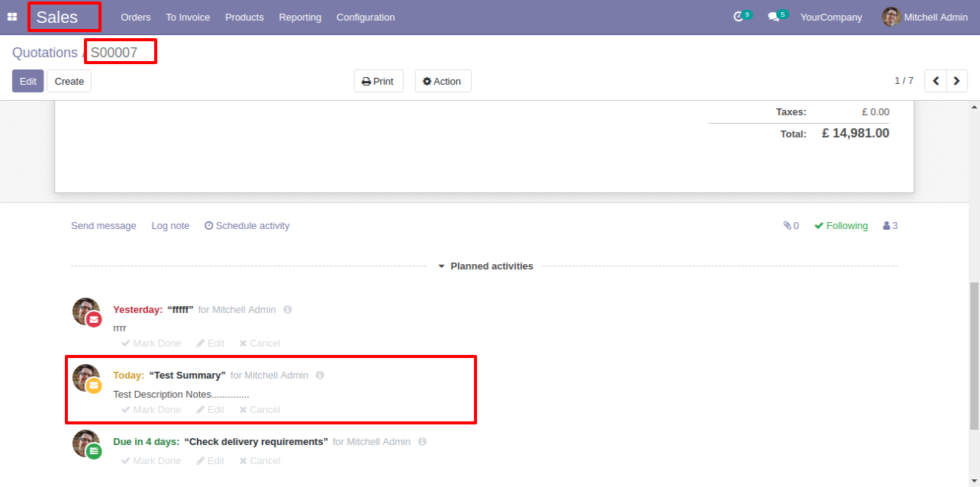Open the Configuration menu
The height and width of the screenshot is (487, 980).
pos(366,17)
